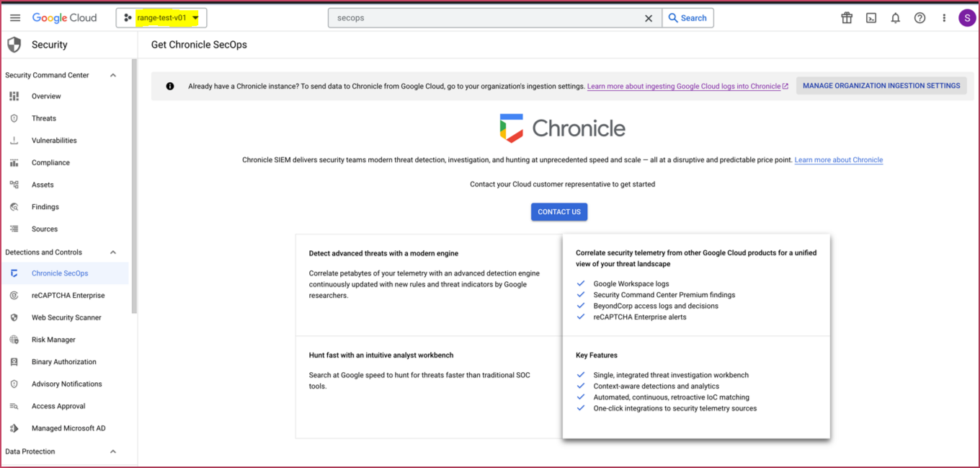Click Get Chronicle SecOps page heading
This screenshot has height=468, width=980.
(199, 45)
